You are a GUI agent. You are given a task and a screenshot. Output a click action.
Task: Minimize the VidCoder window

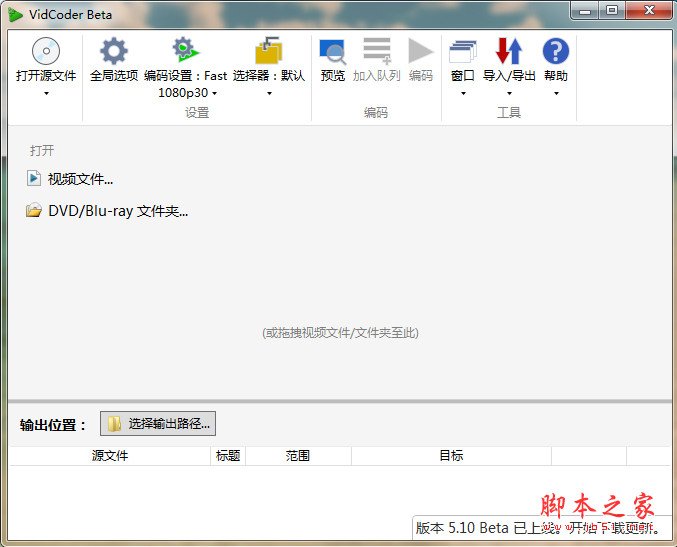coord(585,11)
